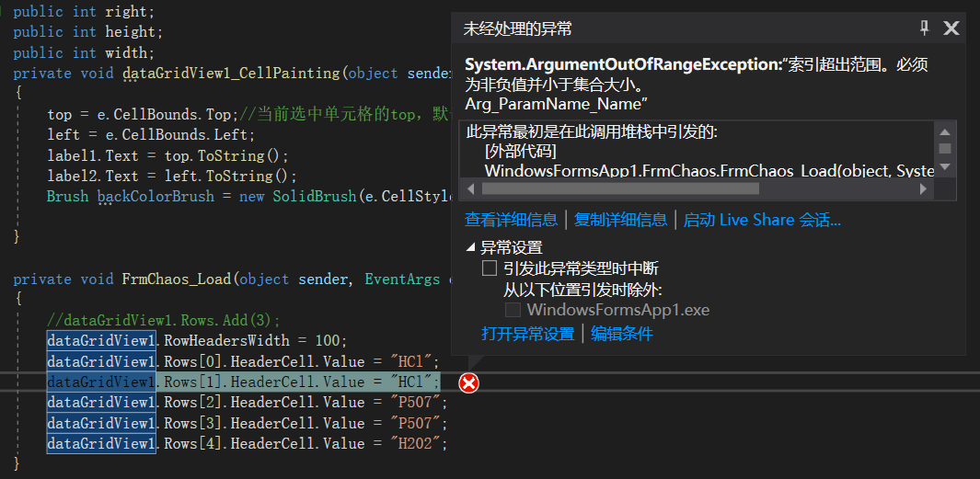Toggle the WindowsFormsApp1.exe exception checkbox

[x=513, y=310]
